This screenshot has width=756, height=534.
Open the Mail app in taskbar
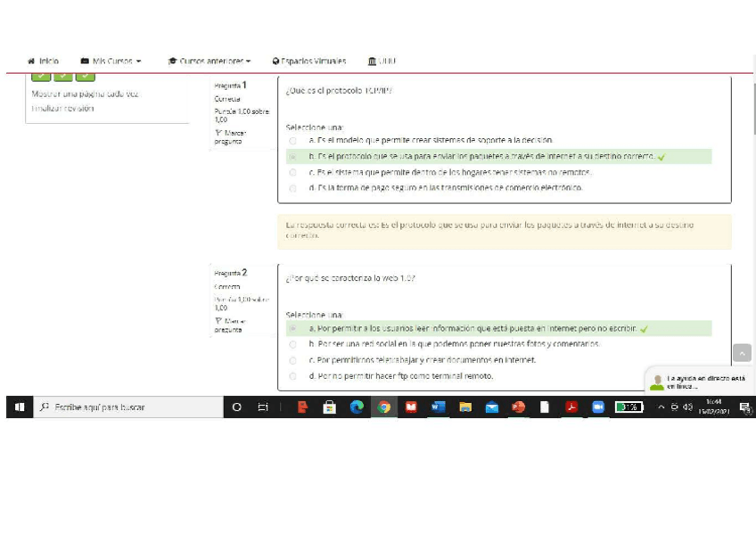click(x=492, y=407)
